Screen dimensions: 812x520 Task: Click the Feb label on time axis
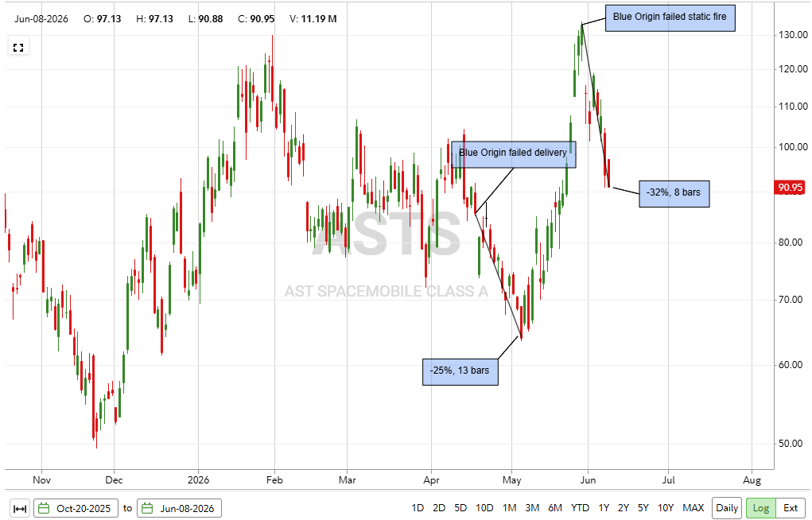tap(274, 480)
